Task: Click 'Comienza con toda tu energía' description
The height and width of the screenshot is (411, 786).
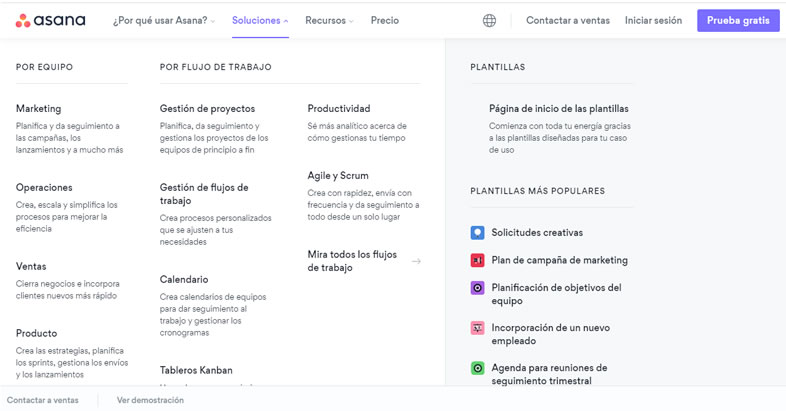Action: 560,138
